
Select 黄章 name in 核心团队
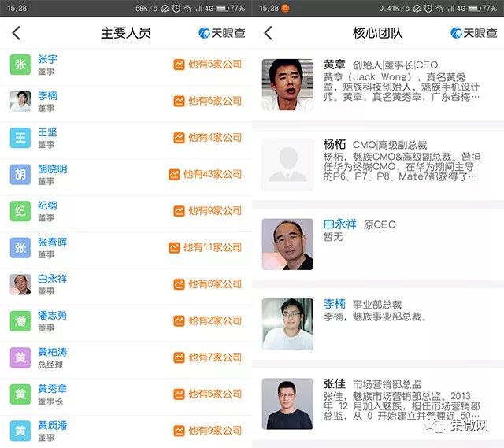334,65
